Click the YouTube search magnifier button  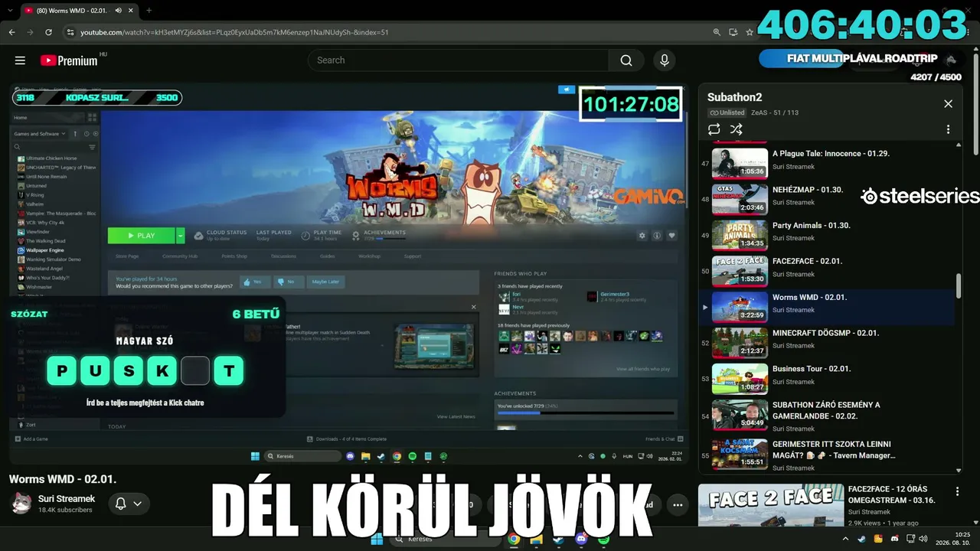[626, 60]
